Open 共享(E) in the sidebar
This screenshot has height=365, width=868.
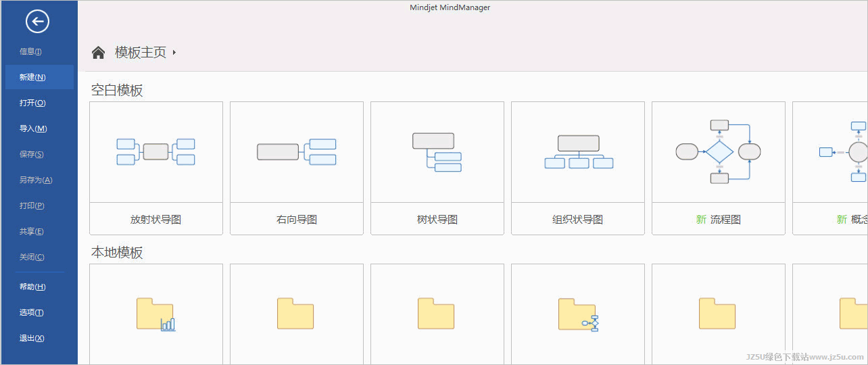(x=32, y=231)
